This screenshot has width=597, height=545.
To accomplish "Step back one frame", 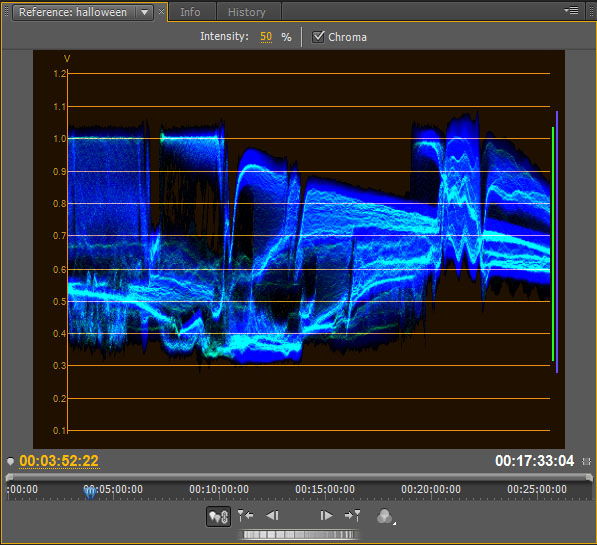I will [x=273, y=516].
